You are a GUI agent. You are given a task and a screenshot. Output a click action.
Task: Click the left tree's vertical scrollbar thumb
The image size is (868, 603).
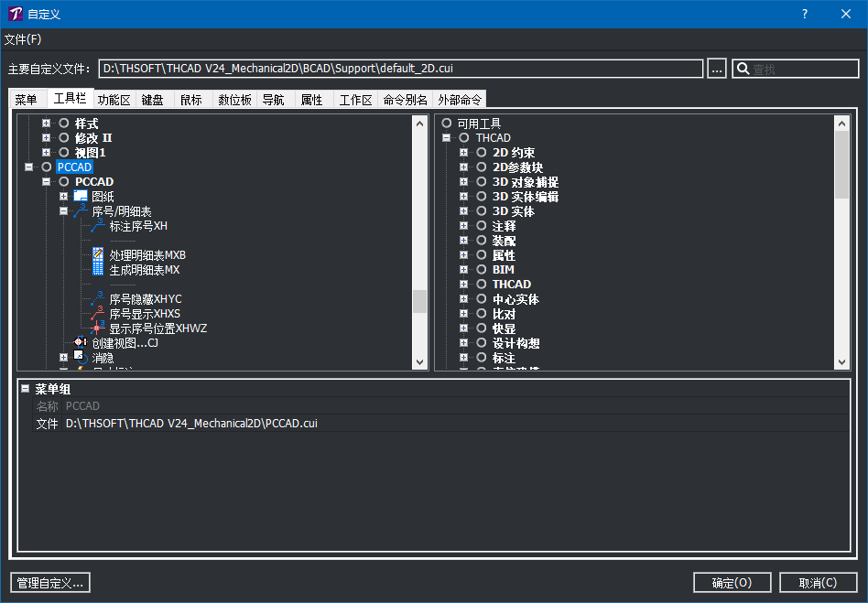[420, 302]
